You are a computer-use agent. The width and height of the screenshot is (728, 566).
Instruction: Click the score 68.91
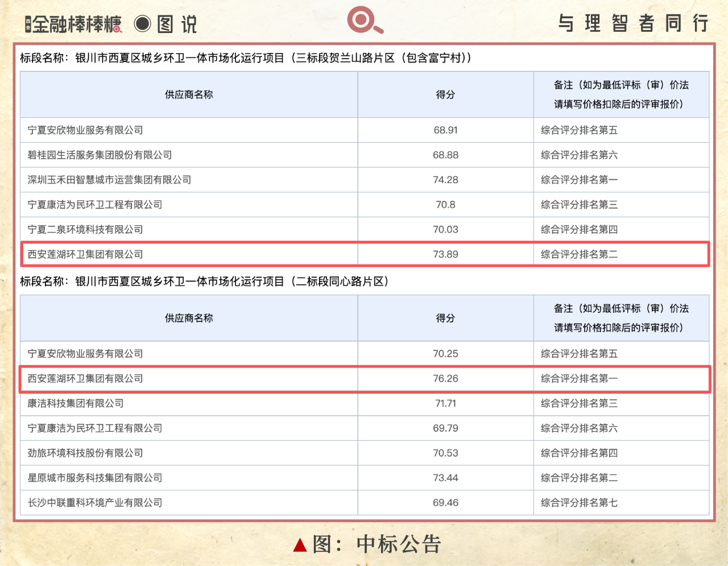click(x=445, y=130)
